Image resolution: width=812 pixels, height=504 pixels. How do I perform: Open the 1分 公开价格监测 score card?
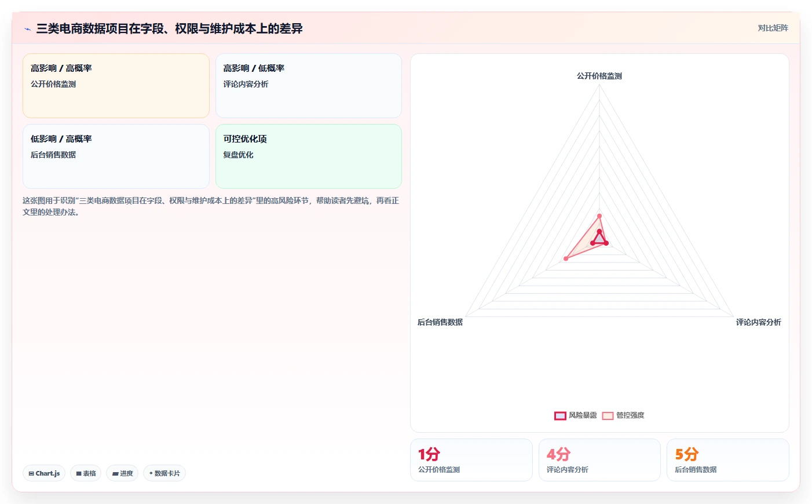(x=471, y=460)
